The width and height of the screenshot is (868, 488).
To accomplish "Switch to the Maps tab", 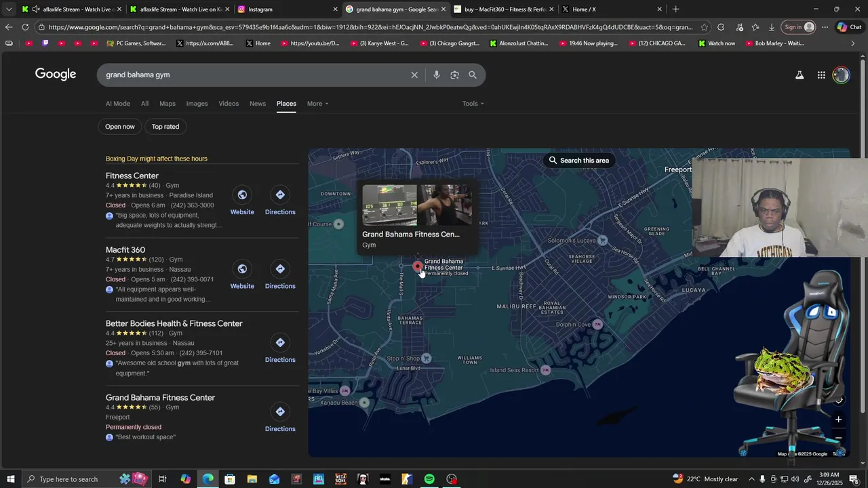I will tap(167, 104).
